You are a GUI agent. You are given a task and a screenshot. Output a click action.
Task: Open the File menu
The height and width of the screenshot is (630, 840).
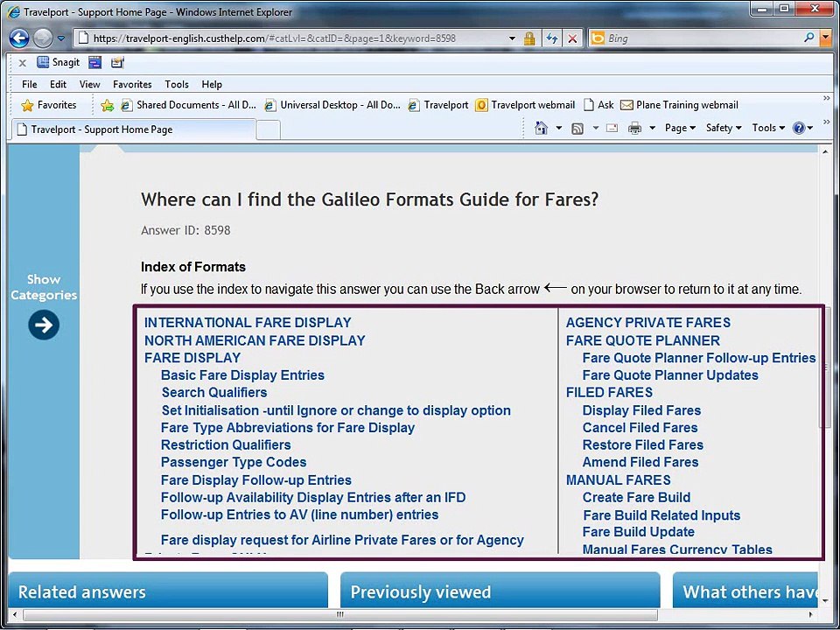click(30, 84)
